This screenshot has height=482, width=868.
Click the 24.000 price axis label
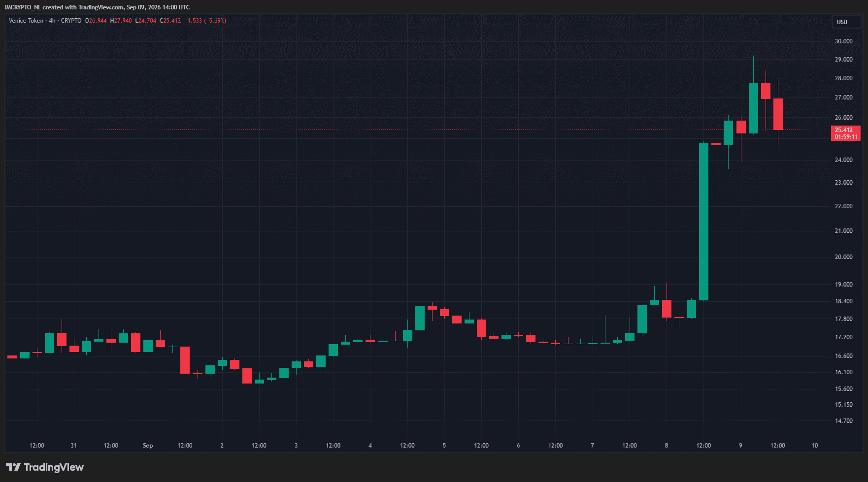pos(844,160)
